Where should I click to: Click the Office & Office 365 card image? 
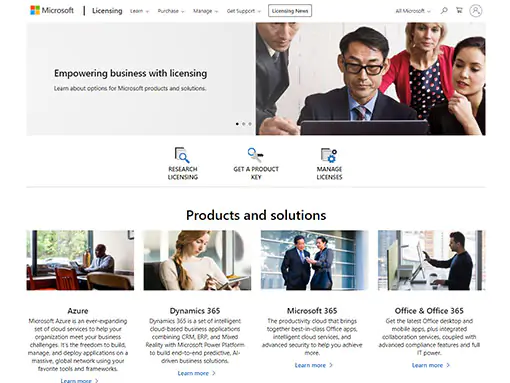[x=432, y=260]
